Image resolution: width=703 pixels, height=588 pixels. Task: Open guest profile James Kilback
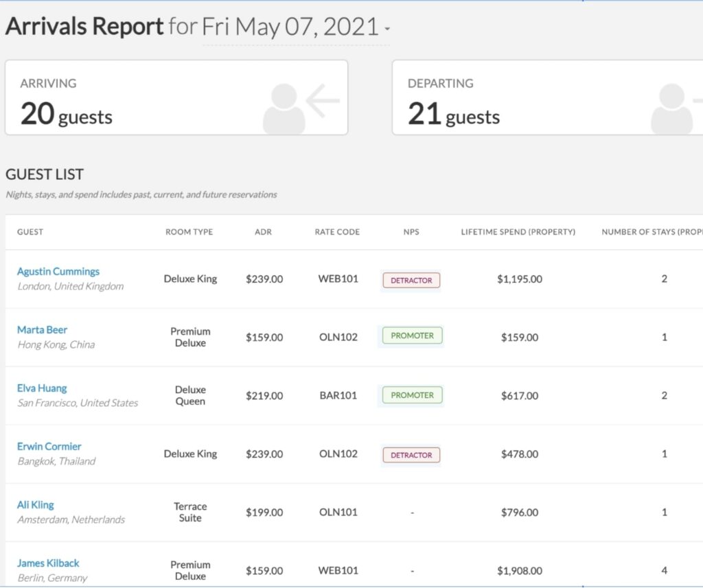pyautogui.click(x=48, y=563)
